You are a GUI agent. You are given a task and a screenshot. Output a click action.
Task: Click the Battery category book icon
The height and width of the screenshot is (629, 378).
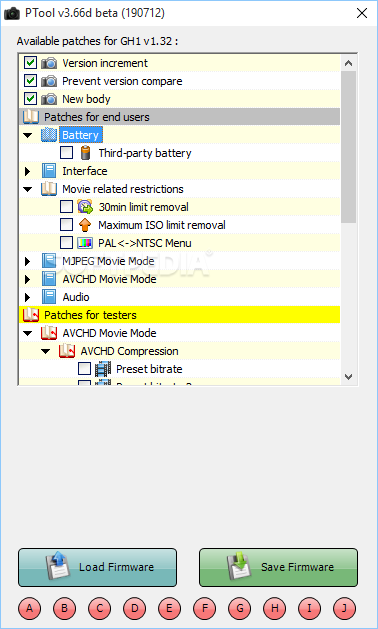coord(49,135)
